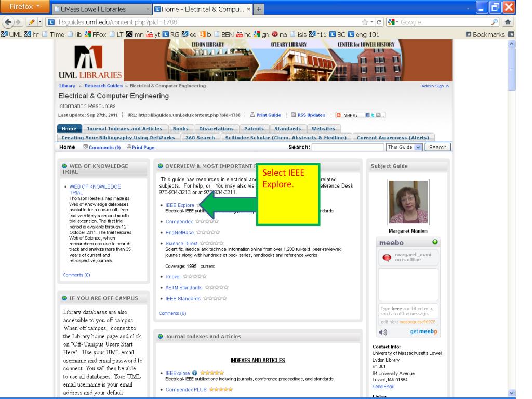Click the guide search text field
Image resolution: width=532 pixels, height=399 pixels.
point(348,147)
